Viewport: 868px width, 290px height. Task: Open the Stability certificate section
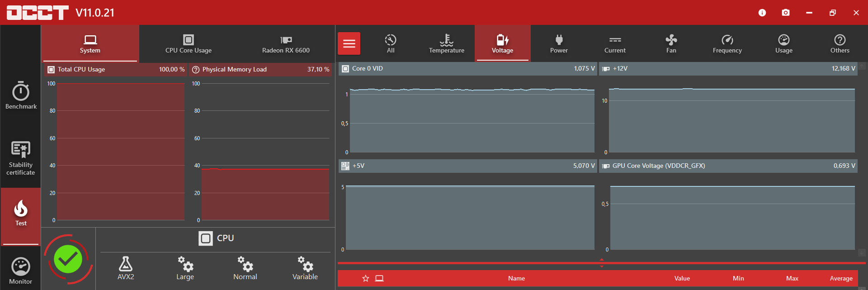pos(21,158)
